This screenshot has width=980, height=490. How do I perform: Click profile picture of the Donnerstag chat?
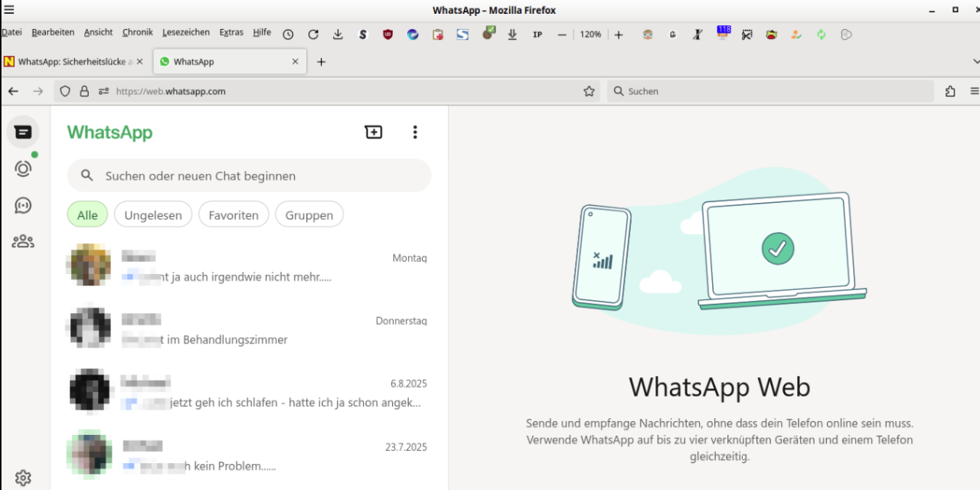coord(90,328)
